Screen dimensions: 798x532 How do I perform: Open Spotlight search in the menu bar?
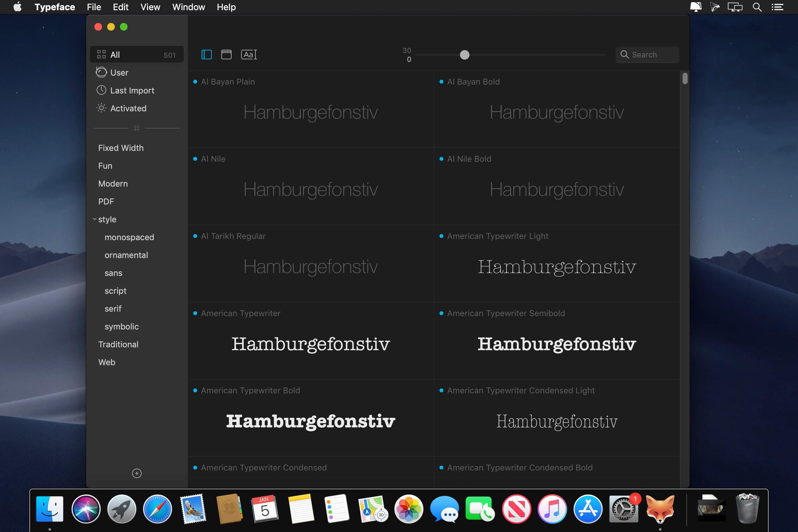757,7
